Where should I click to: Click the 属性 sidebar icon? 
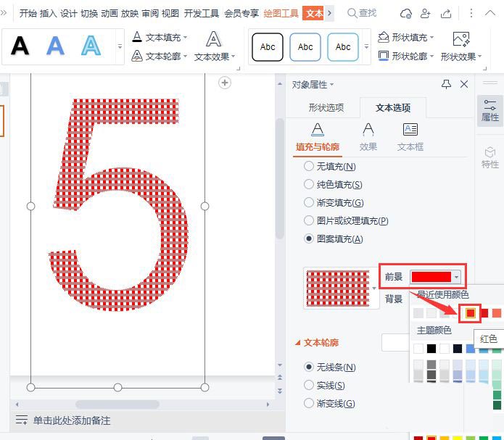click(490, 110)
